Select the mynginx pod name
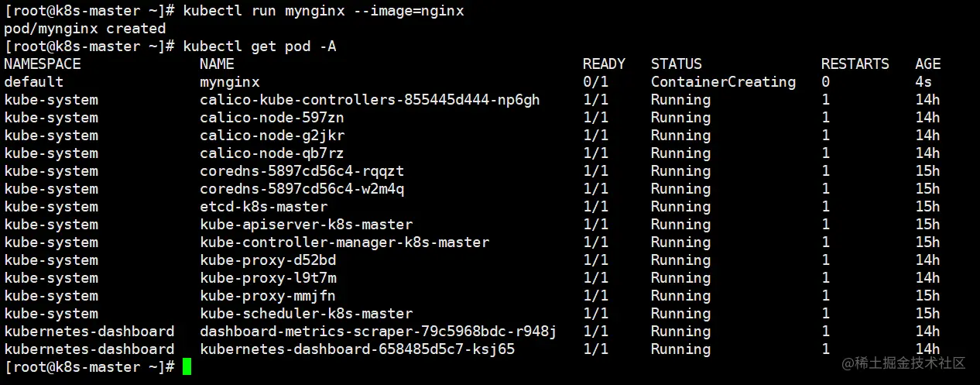Viewport: 980px width, 385px height. 230,82
